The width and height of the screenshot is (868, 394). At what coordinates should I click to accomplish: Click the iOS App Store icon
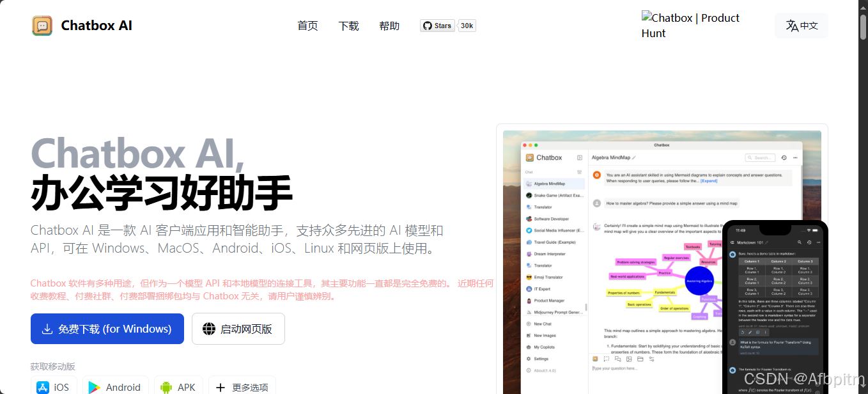[x=43, y=386]
